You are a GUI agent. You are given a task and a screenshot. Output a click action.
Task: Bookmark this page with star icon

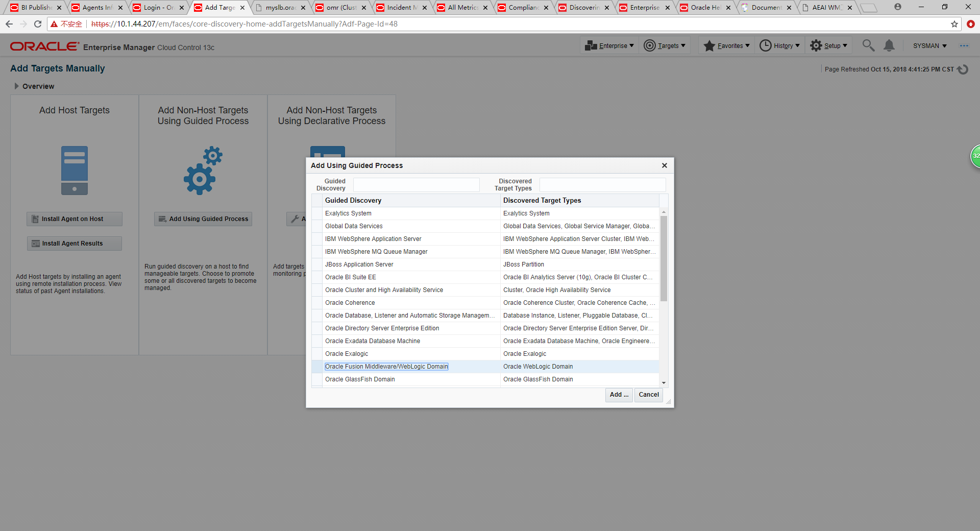954,24
